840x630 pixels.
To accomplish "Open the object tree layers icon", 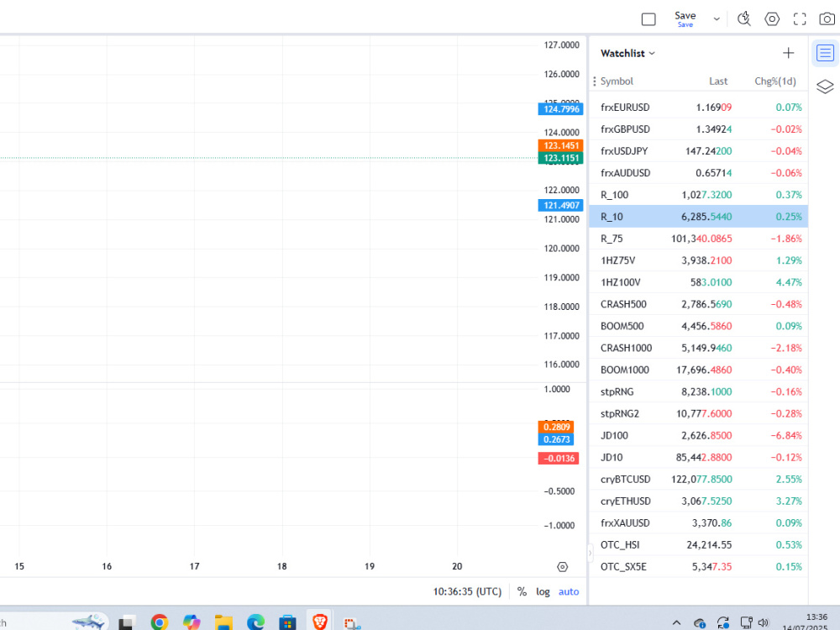I will tap(825, 87).
